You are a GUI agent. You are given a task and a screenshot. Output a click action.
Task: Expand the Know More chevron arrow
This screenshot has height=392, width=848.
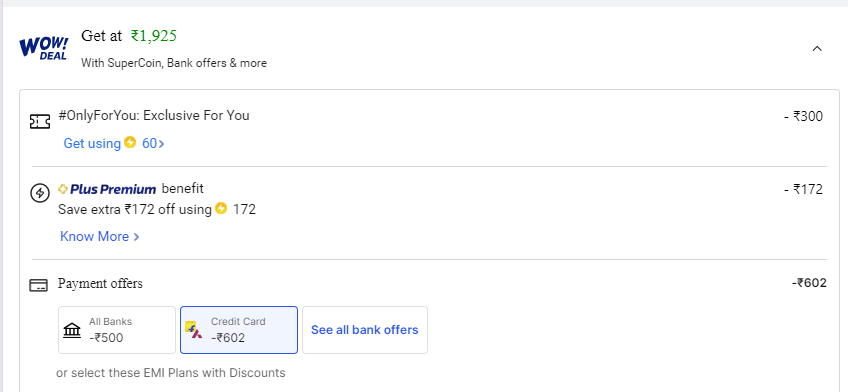136,237
